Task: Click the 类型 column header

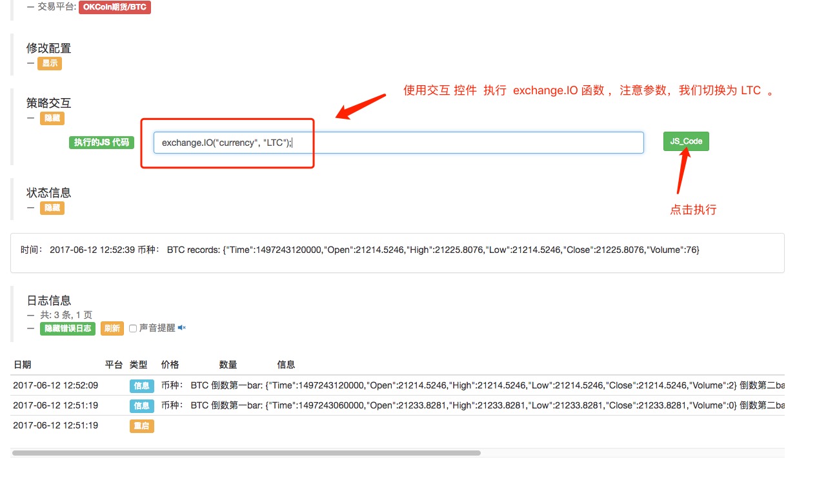Action: tap(139, 365)
